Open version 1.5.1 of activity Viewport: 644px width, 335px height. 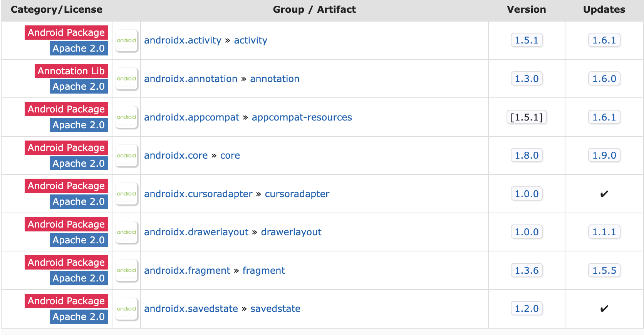point(526,40)
